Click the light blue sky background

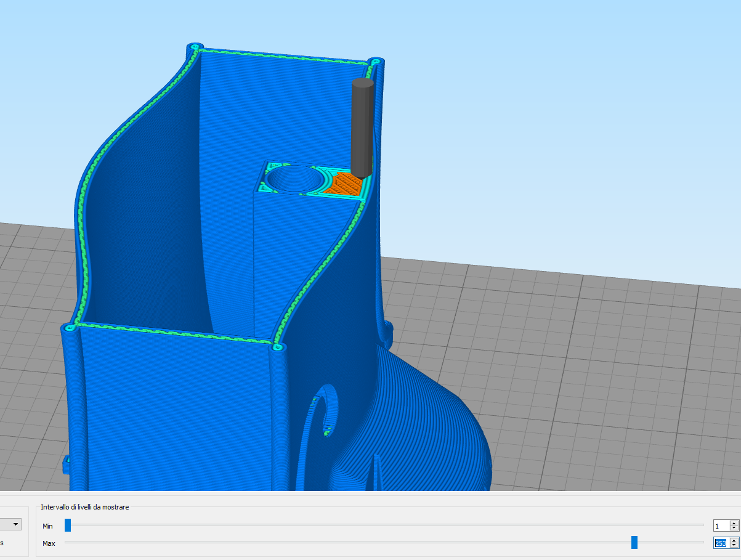[x=554, y=92]
